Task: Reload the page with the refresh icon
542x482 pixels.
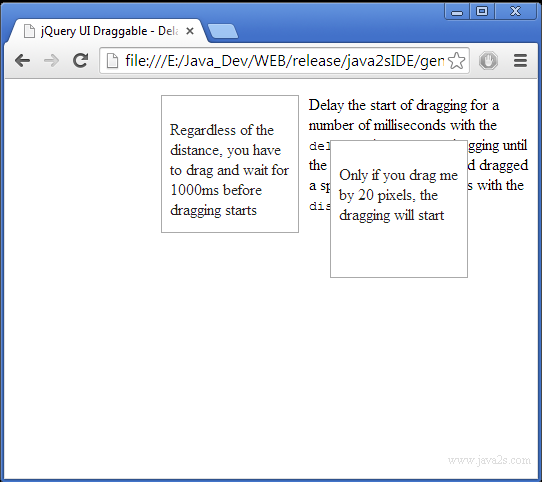Action: click(x=81, y=61)
